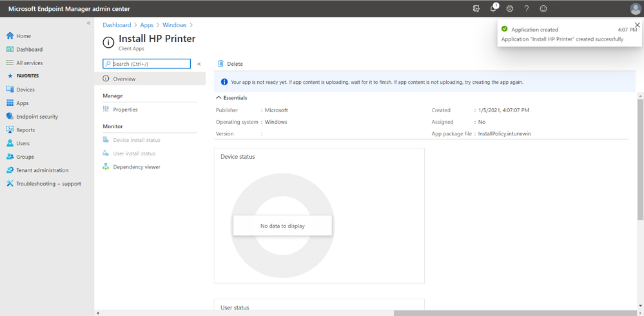Click the Apps breadcrumb link

(x=146, y=25)
